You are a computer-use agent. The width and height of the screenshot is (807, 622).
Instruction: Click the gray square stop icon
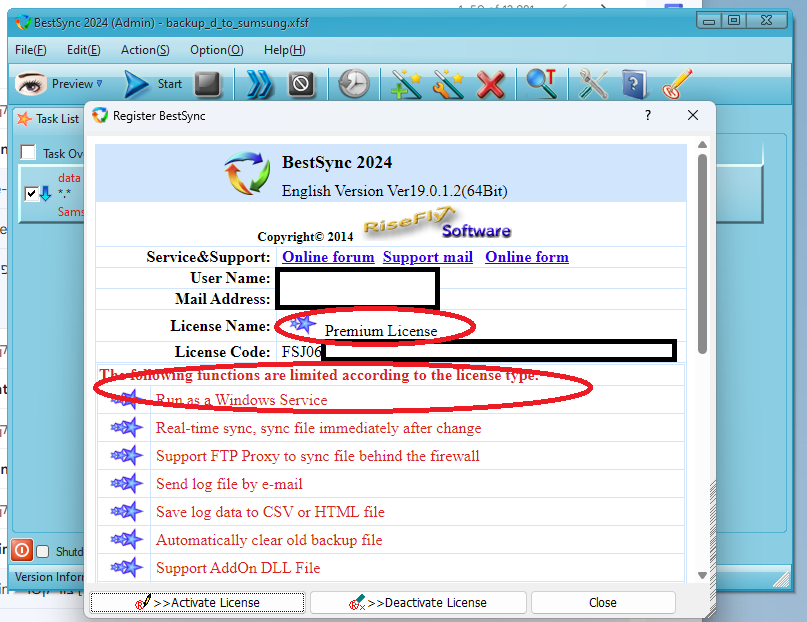[x=207, y=83]
